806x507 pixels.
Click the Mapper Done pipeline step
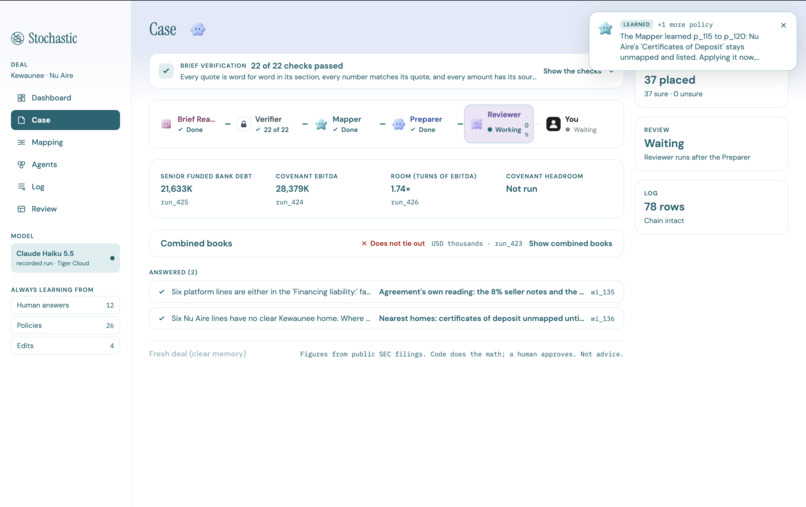pos(338,124)
